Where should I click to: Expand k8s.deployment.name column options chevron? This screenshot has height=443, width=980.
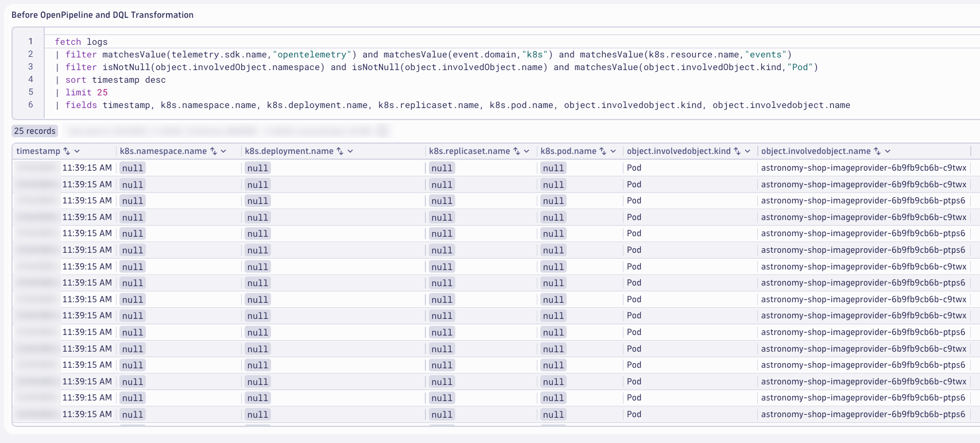click(x=350, y=151)
